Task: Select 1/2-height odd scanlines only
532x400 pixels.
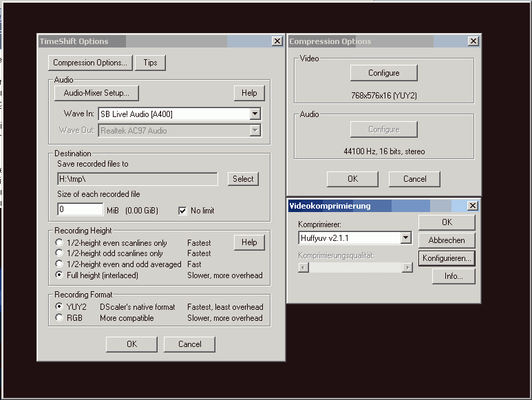Action: tap(60, 253)
